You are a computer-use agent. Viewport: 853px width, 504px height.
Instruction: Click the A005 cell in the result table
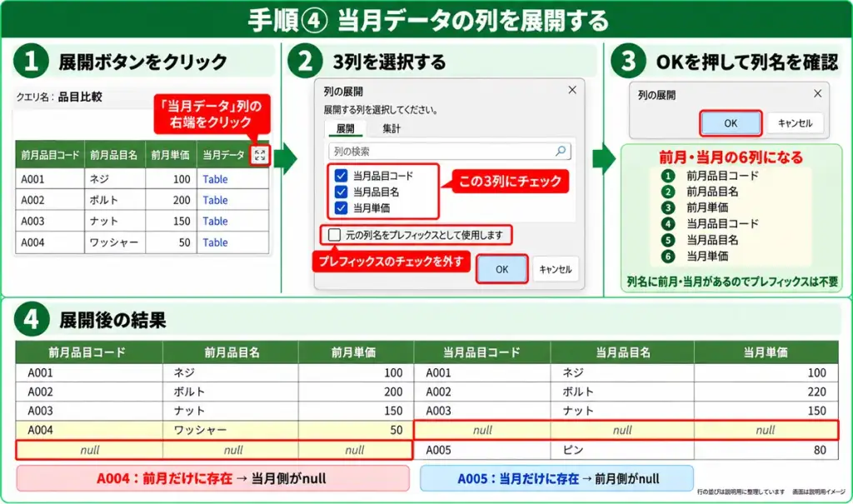pos(482,450)
